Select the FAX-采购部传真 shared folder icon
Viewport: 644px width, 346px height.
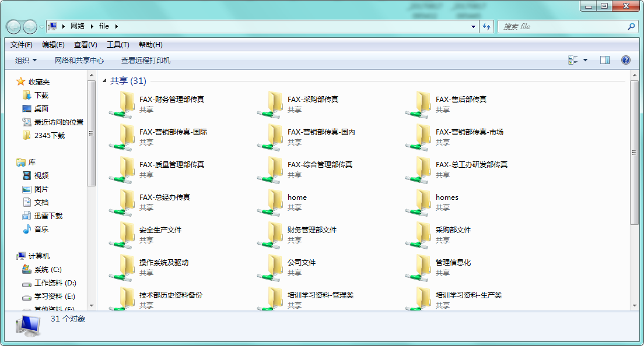270,105
